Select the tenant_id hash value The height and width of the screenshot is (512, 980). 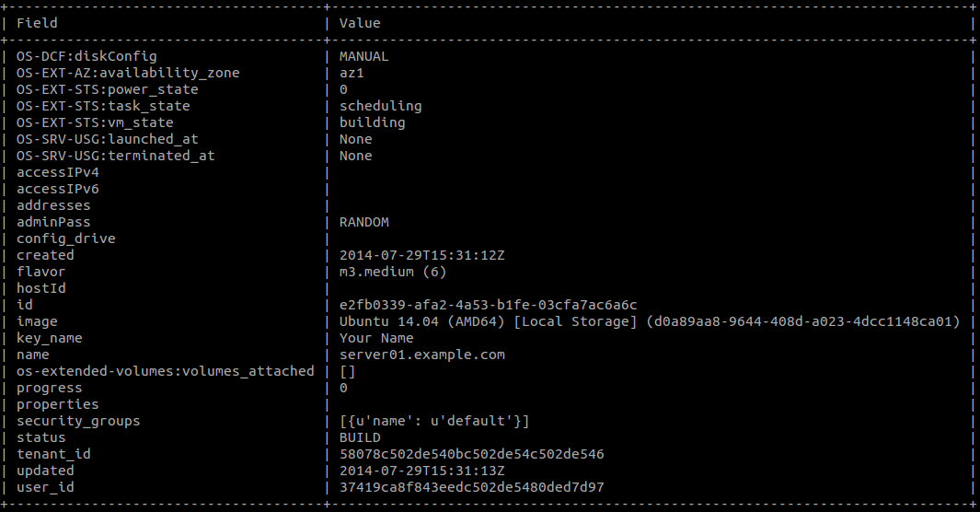[472, 454]
